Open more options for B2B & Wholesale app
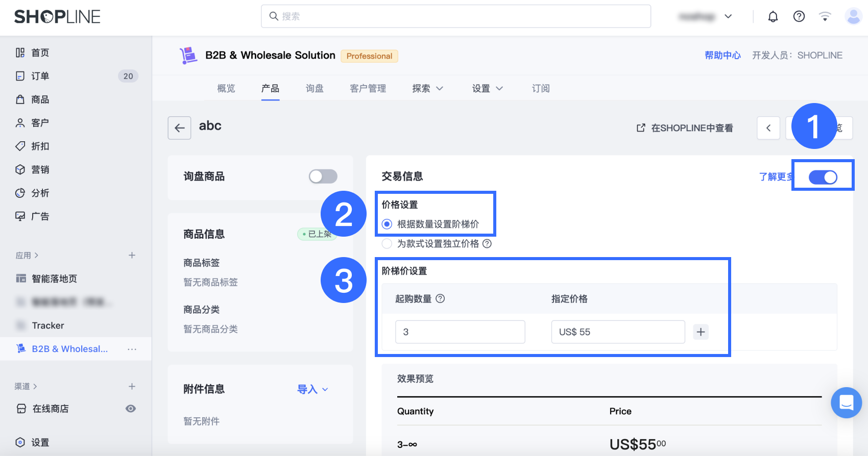868x456 pixels. pos(132,349)
